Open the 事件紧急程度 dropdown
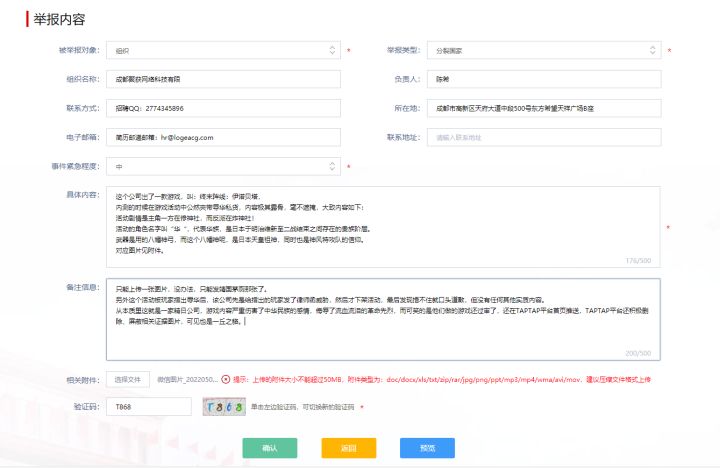The image size is (720, 468). [223, 167]
